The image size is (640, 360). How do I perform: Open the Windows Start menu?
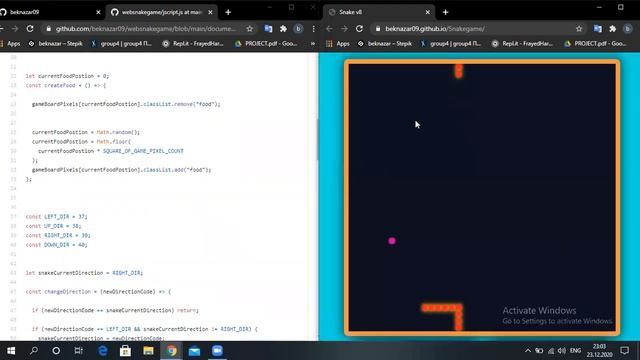11,351
